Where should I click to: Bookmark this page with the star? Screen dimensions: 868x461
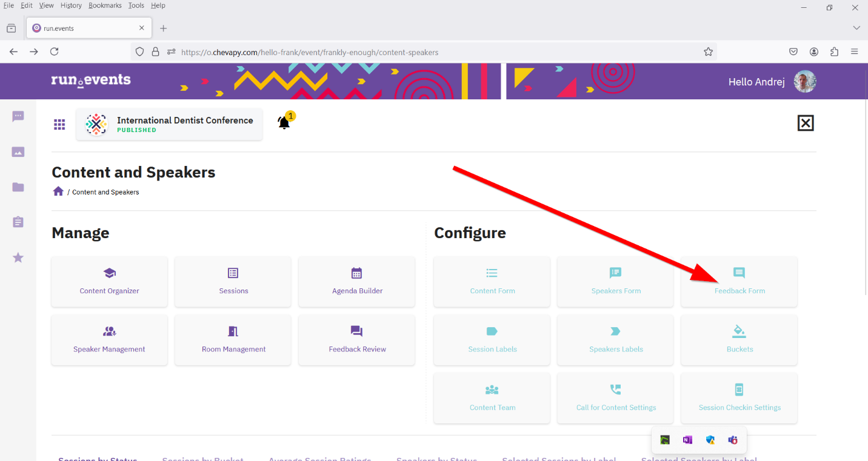(708, 52)
